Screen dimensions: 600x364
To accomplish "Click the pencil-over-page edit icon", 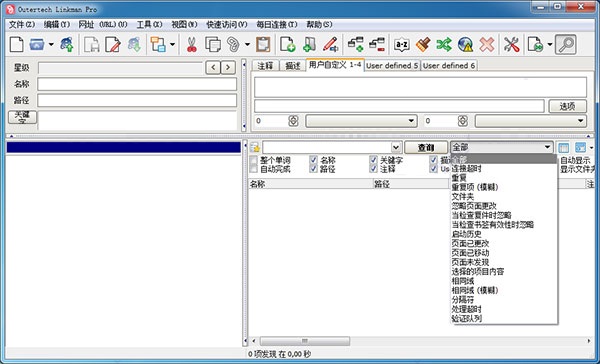I will 113,44.
